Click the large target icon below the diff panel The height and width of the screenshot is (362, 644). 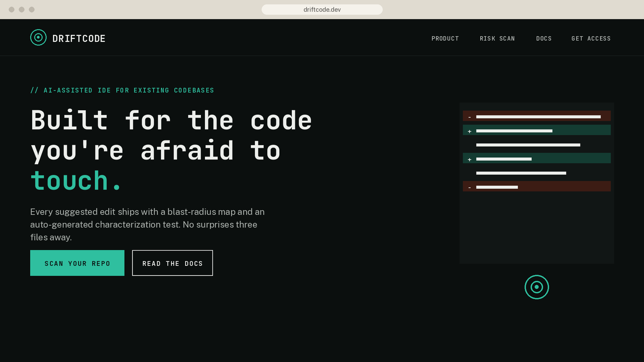537,287
